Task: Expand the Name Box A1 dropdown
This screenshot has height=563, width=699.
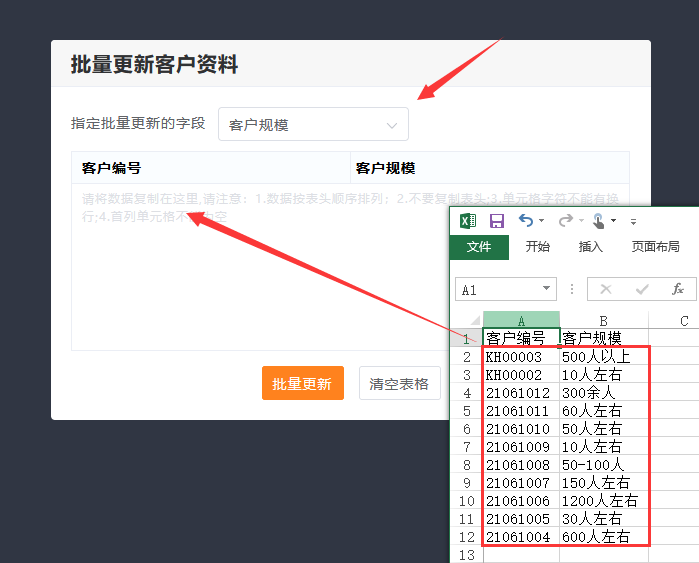Action: point(546,289)
